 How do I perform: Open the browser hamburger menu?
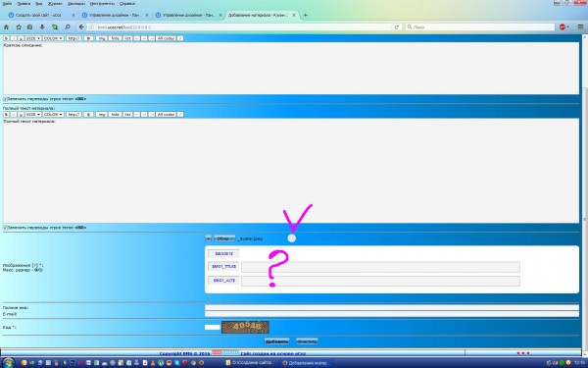point(580,27)
